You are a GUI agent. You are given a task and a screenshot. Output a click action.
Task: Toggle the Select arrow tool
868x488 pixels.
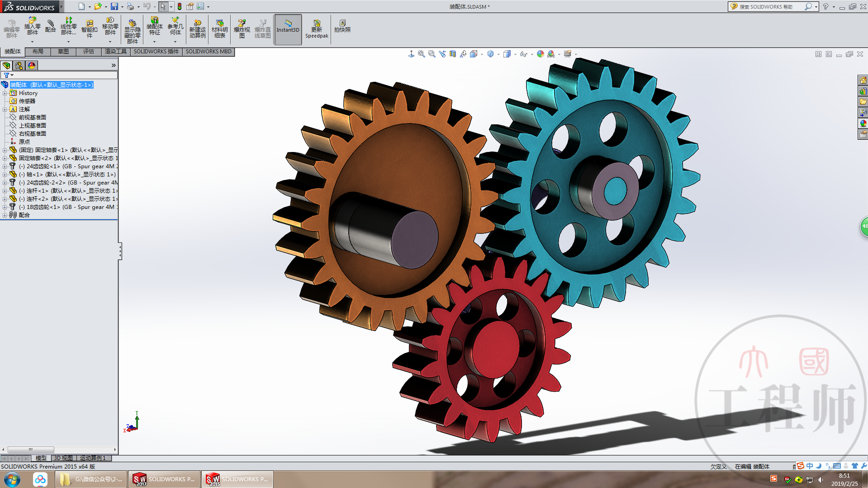pos(163,6)
